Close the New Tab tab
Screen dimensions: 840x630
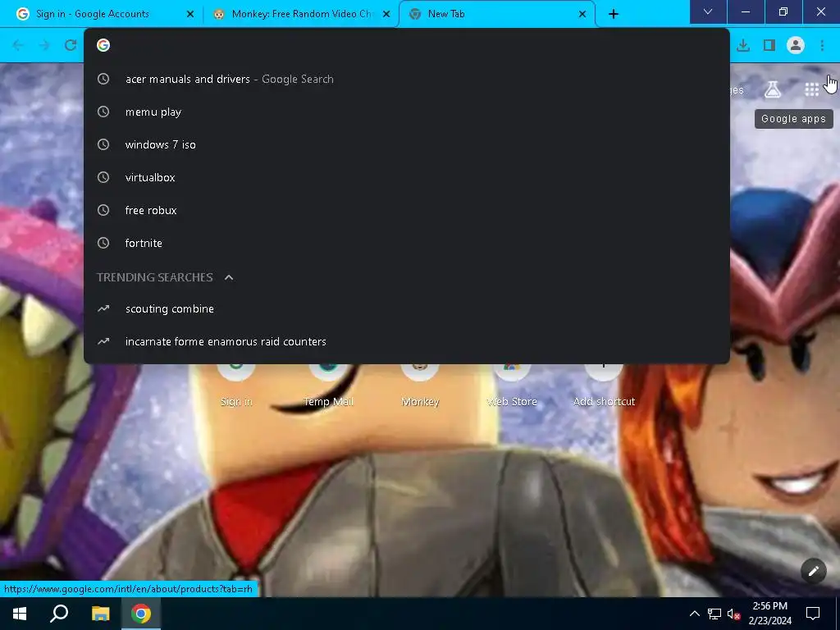point(582,14)
